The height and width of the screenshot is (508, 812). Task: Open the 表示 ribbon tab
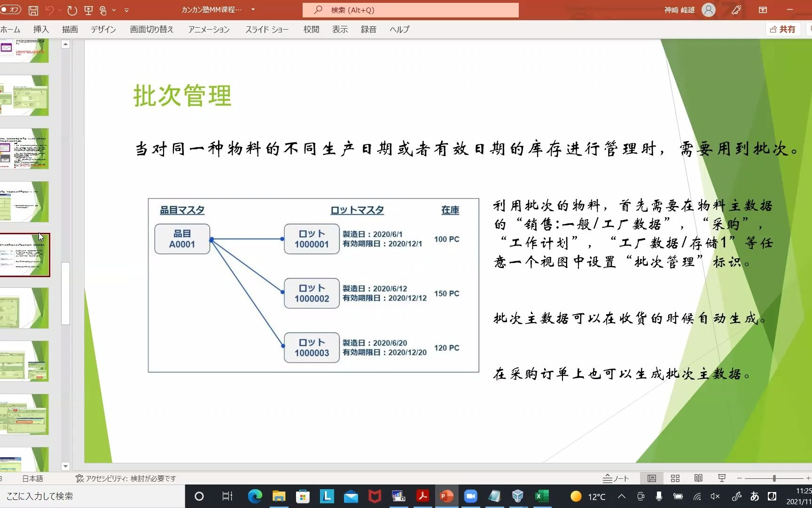340,29
